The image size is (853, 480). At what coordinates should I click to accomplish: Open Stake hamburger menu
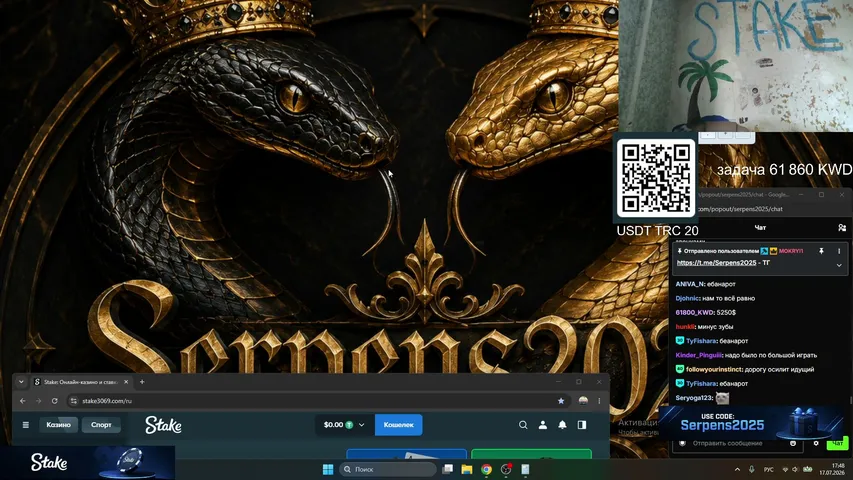(26, 425)
